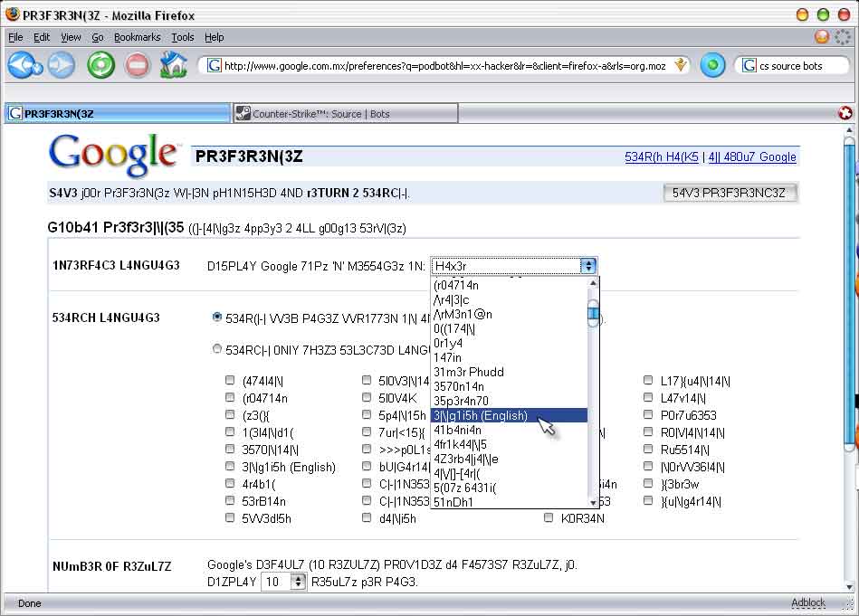Click the green Go button beside URL bar

pos(712,65)
